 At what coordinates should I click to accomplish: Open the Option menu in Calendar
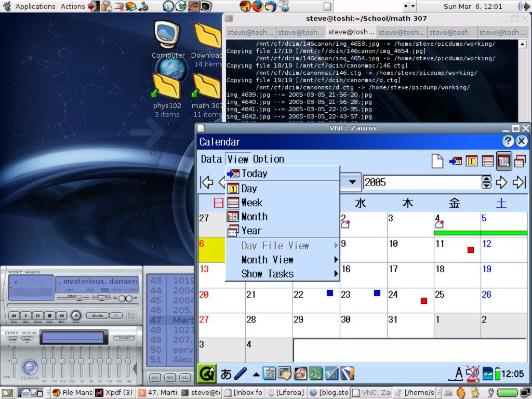[269, 159]
